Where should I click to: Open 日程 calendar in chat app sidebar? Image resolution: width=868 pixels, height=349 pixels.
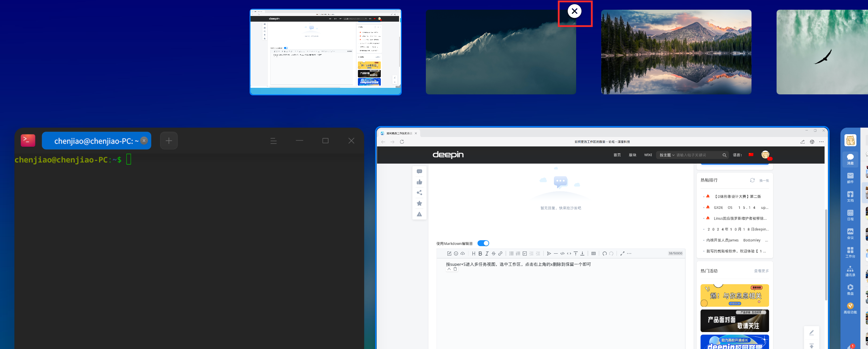tap(850, 215)
